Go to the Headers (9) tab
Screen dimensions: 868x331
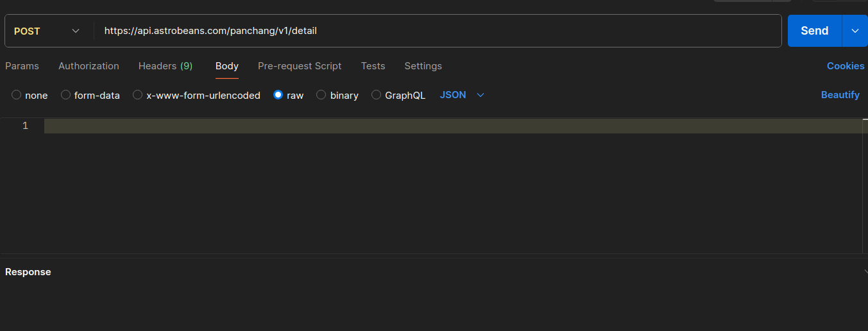pos(166,66)
